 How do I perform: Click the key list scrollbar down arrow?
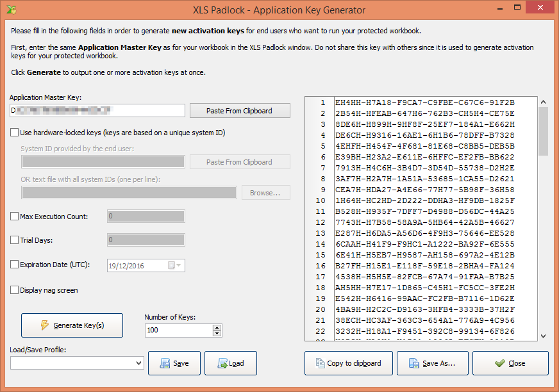click(544, 336)
